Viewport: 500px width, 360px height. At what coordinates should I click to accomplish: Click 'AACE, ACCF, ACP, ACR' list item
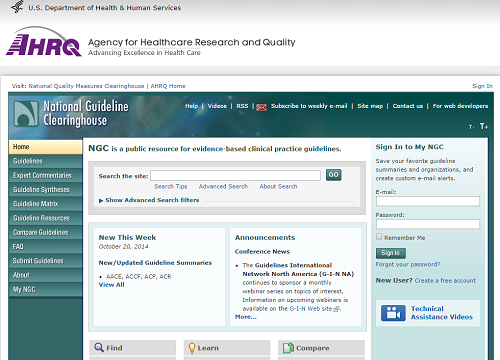[139, 276]
